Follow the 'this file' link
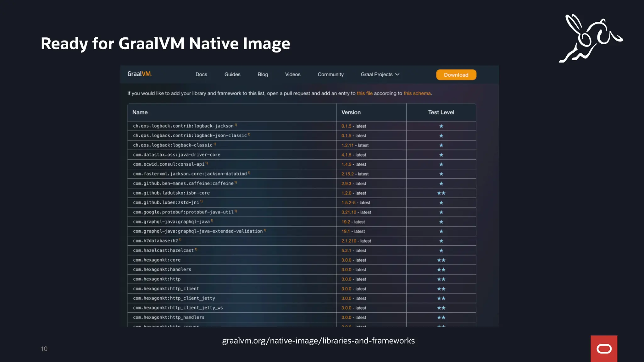 [364, 93]
